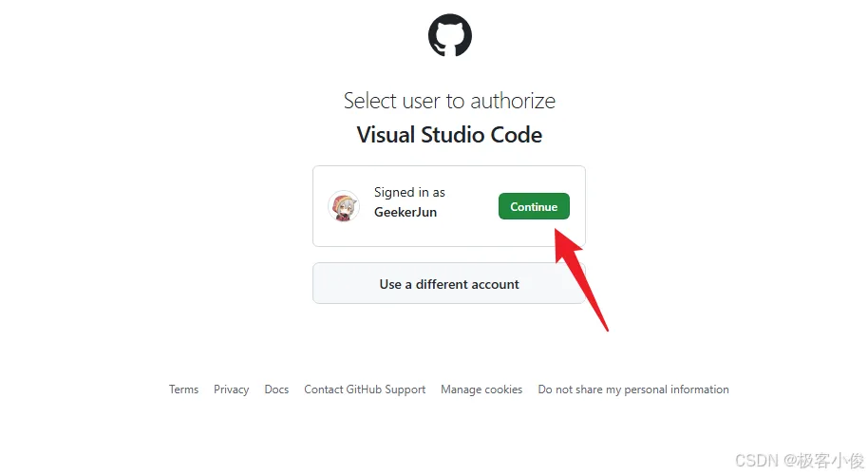Click the 'Select user to authorize' heading
This screenshot has height=475, width=868.
449,101
